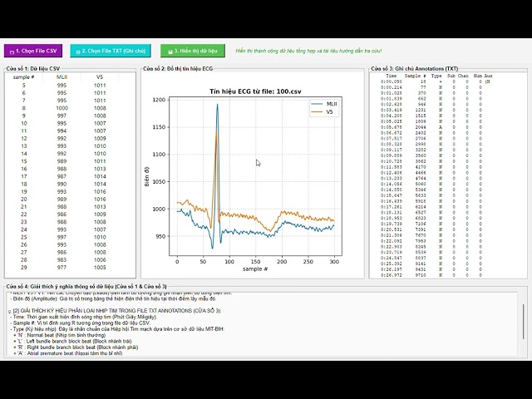
Task: Click the icon on the Hiển thị dữ liệu button
Action: (170, 52)
